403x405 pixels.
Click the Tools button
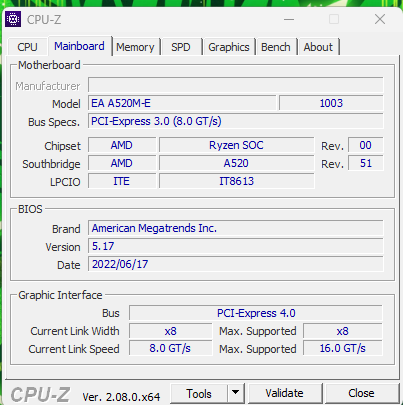pos(199,393)
